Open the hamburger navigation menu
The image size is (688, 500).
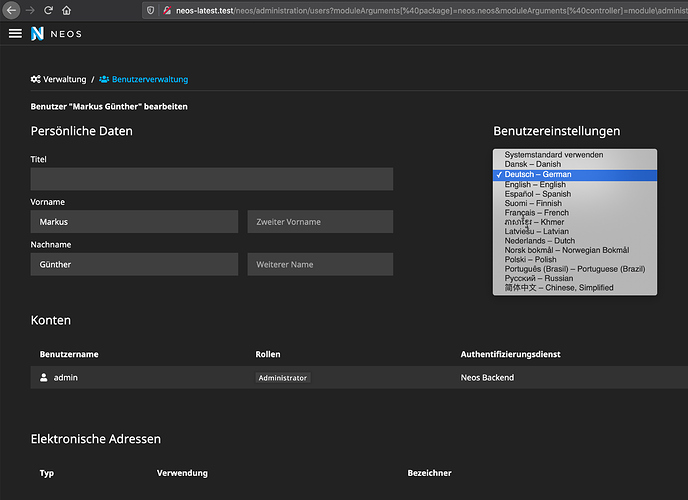(x=15, y=33)
